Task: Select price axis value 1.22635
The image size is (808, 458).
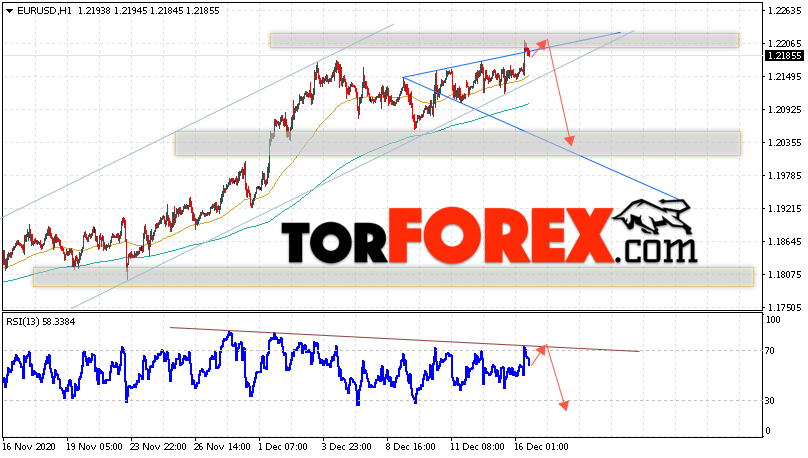Action: [784, 11]
